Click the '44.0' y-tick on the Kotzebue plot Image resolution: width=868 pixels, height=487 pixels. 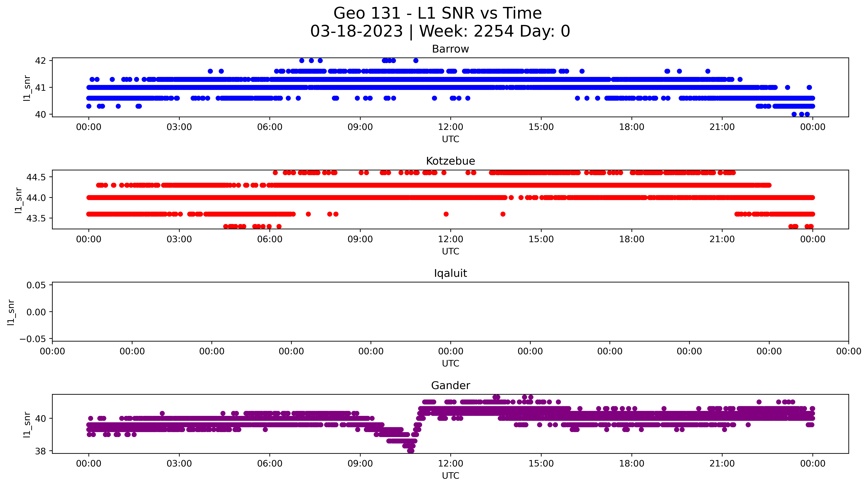[x=36, y=198]
